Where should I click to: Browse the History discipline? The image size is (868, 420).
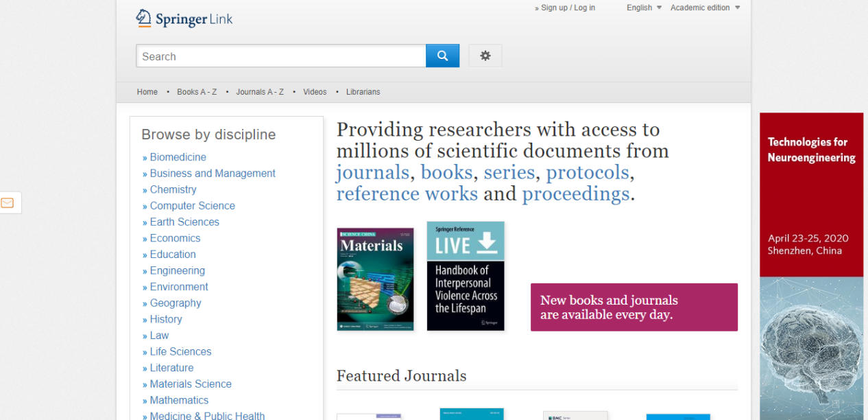[166, 319]
